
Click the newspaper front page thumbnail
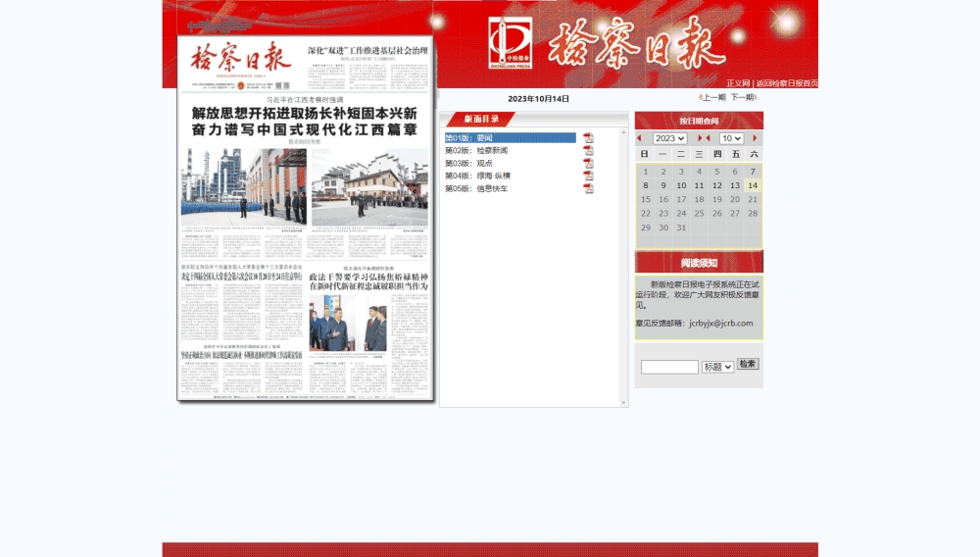(305, 218)
